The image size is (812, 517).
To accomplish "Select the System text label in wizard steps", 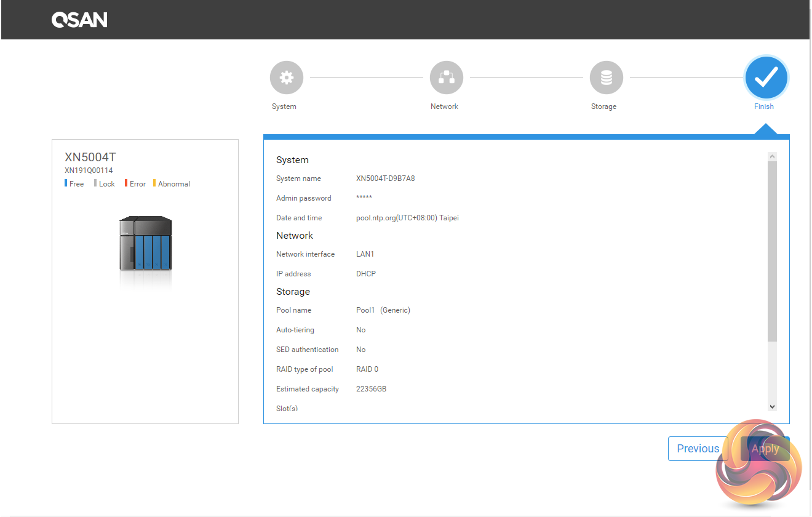I will [x=284, y=106].
